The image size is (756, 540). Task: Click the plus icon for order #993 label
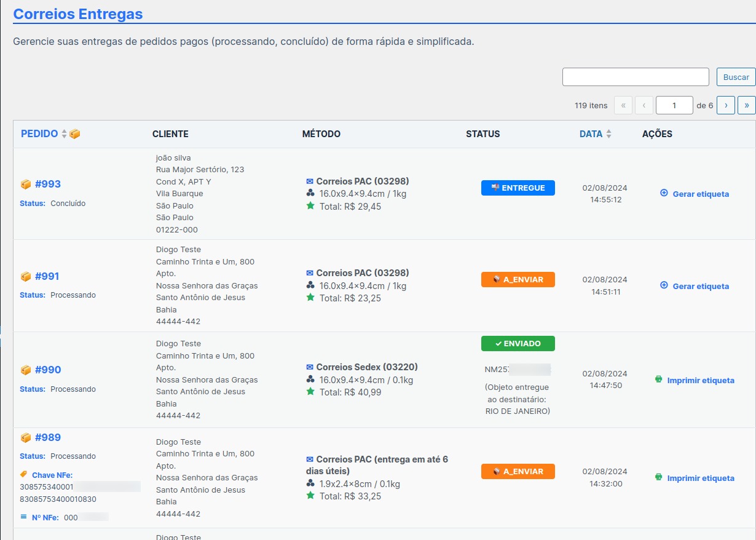(664, 193)
